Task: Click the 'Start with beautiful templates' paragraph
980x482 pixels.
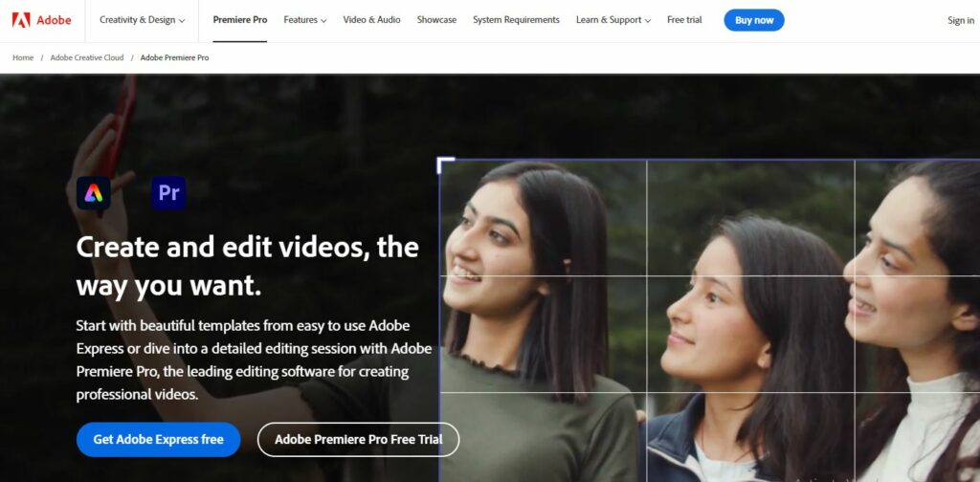Action: (254, 361)
